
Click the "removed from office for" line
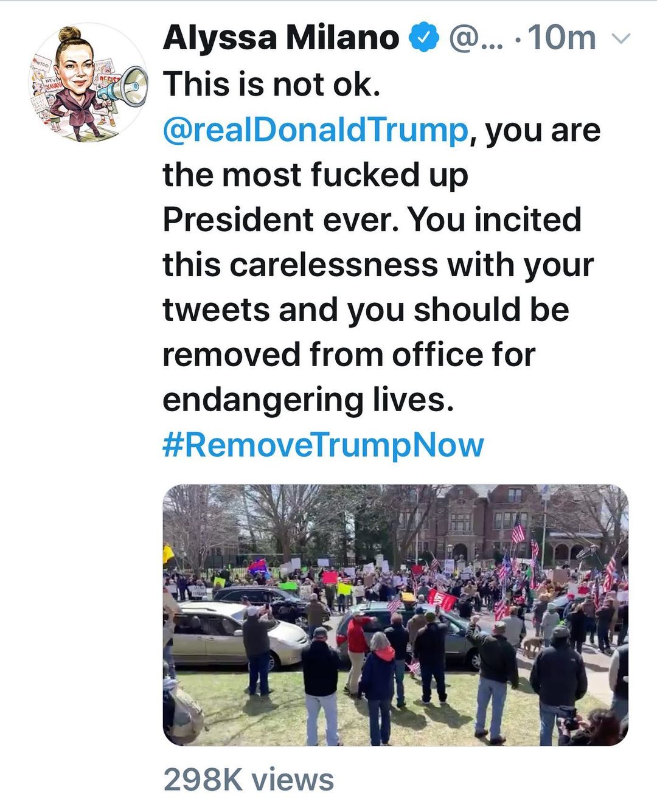(349, 355)
